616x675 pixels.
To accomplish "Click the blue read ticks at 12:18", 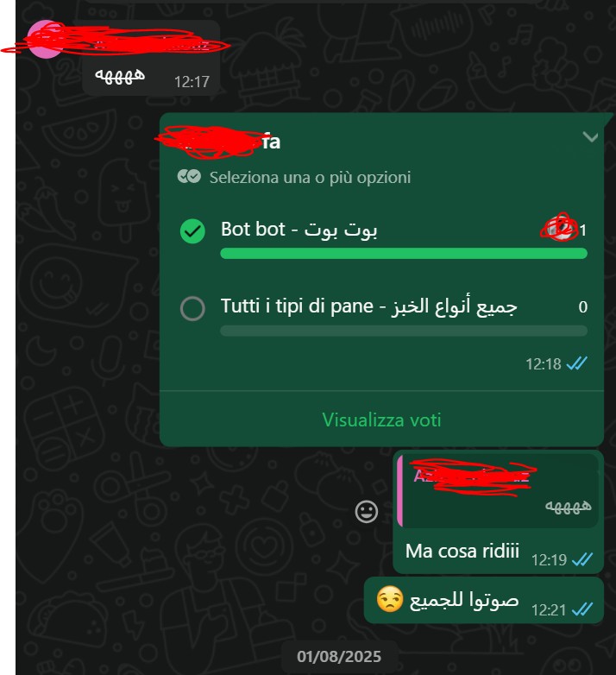I will click(x=576, y=363).
